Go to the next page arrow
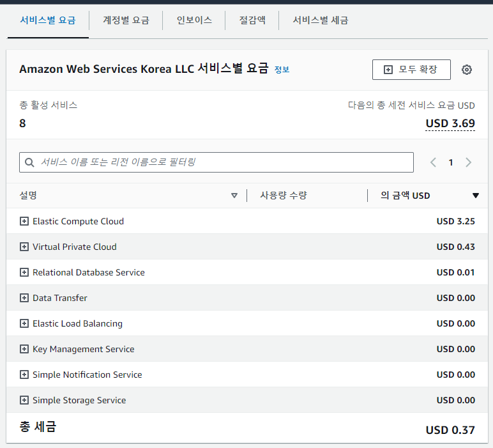493x448 pixels. pyautogui.click(x=469, y=162)
